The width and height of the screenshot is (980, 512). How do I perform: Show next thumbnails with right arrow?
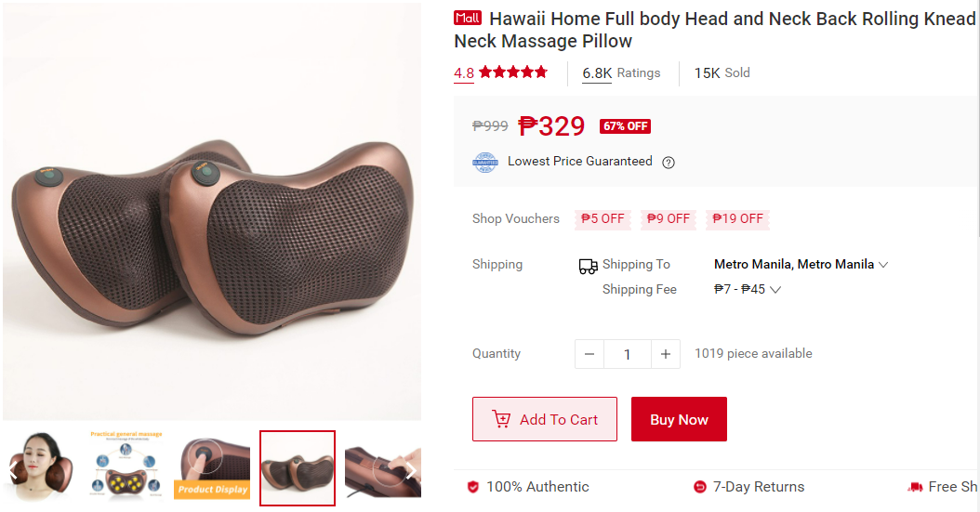tap(411, 471)
